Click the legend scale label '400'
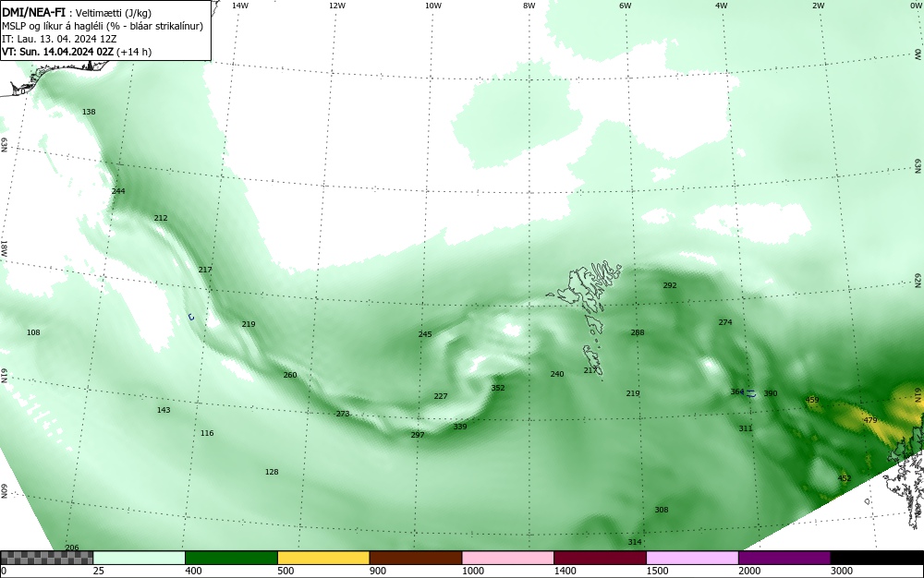This screenshot has width=924, height=578. click(x=193, y=571)
